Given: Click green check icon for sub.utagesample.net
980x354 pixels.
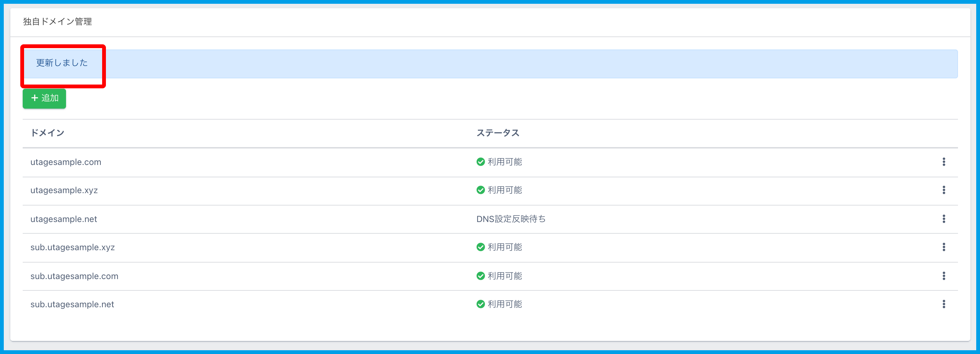Looking at the screenshot, I should click(480, 304).
